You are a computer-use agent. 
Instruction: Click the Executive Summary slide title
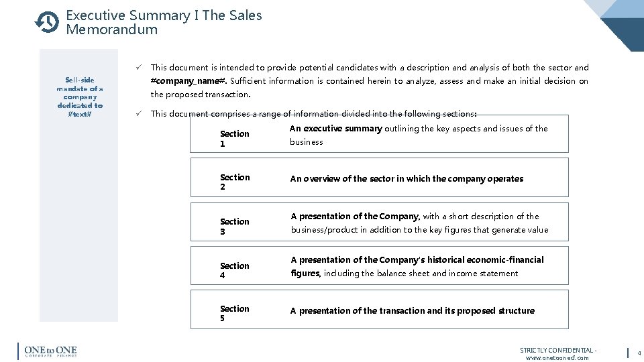(x=164, y=22)
